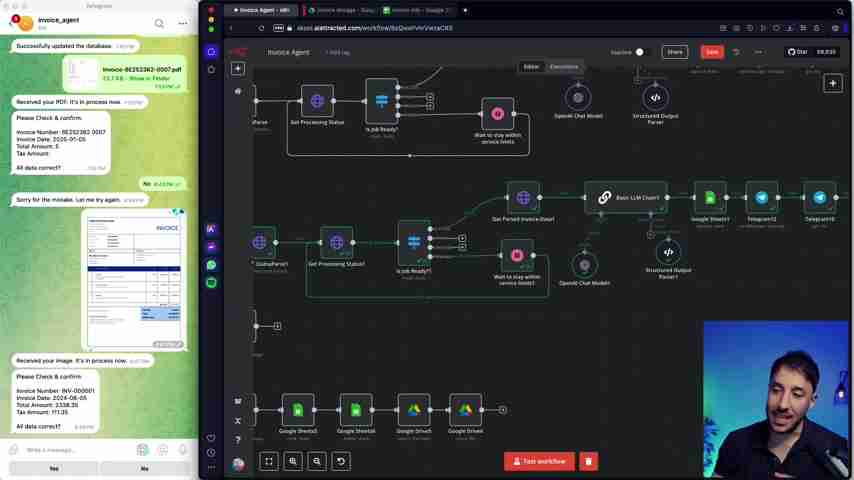Expand sidebar with top-left plus button
This screenshot has height=480, width=854.
tap(238, 68)
